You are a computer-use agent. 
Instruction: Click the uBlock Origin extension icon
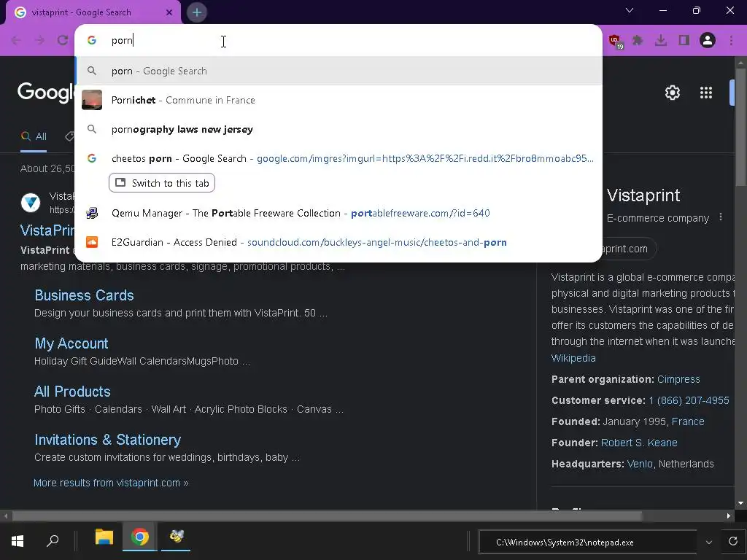pos(616,41)
